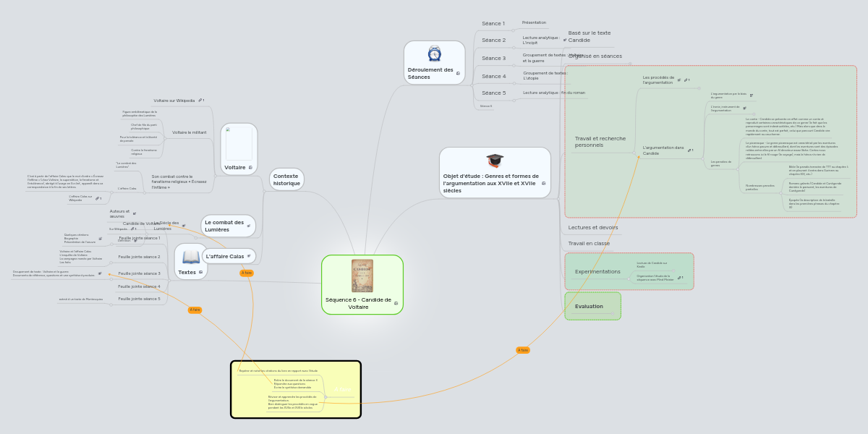Select the Son combat contre le fanatisme religieux topic
This screenshot has height=434, width=868.
click(179, 182)
